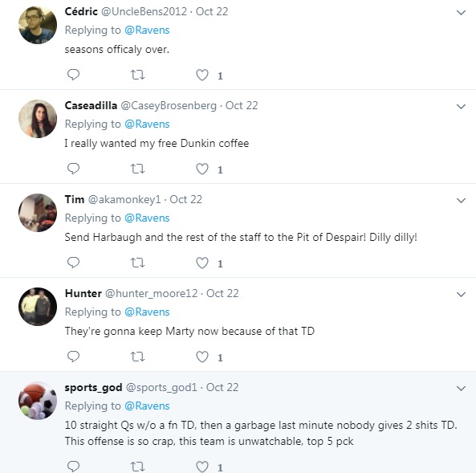Open Hunter's tweet options chevron
This screenshot has height=473, width=476.
tap(461, 294)
